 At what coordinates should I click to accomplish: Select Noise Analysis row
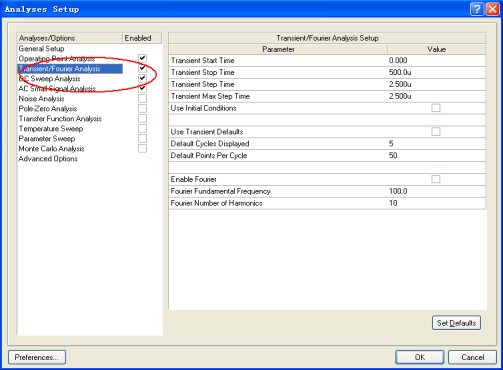[41, 99]
